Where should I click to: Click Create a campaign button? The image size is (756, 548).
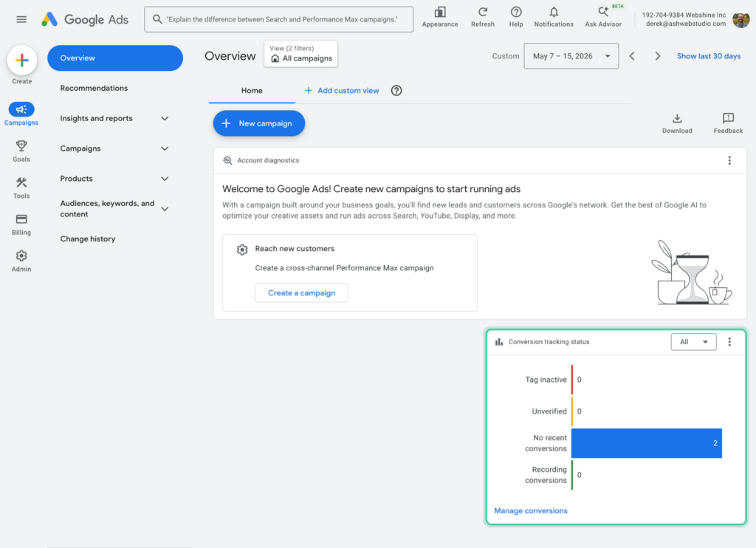[301, 292]
